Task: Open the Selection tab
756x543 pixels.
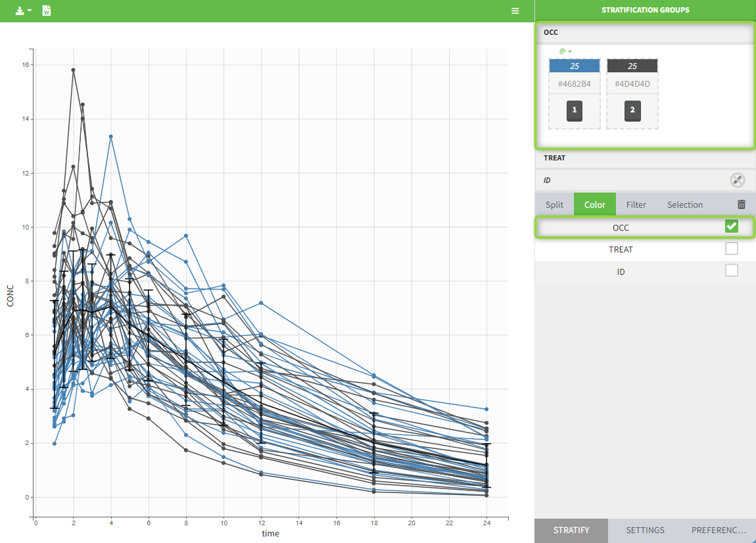Action: point(685,204)
